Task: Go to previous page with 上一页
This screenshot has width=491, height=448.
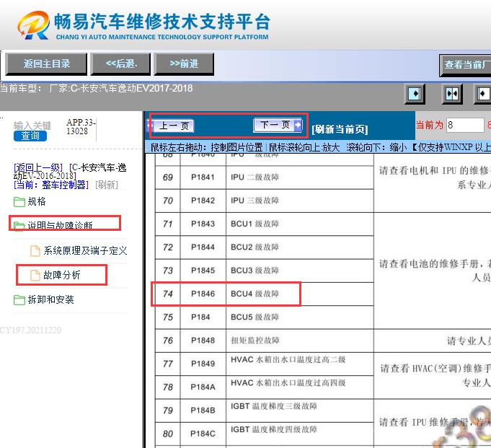Action: pyautogui.click(x=171, y=126)
